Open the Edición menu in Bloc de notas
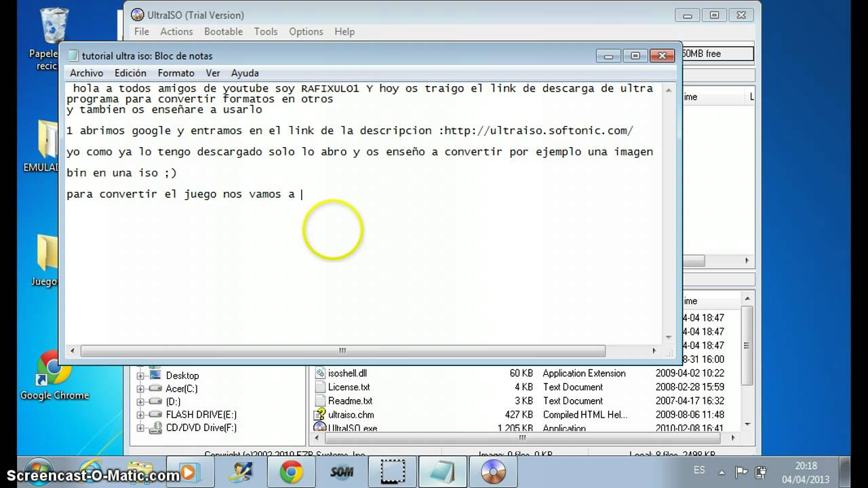 pyautogui.click(x=130, y=73)
